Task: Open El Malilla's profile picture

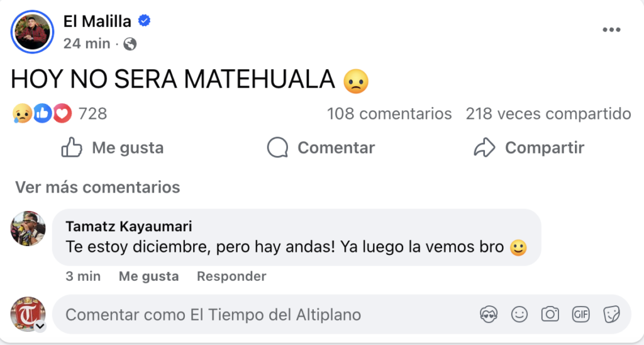Action: pyautogui.click(x=32, y=31)
